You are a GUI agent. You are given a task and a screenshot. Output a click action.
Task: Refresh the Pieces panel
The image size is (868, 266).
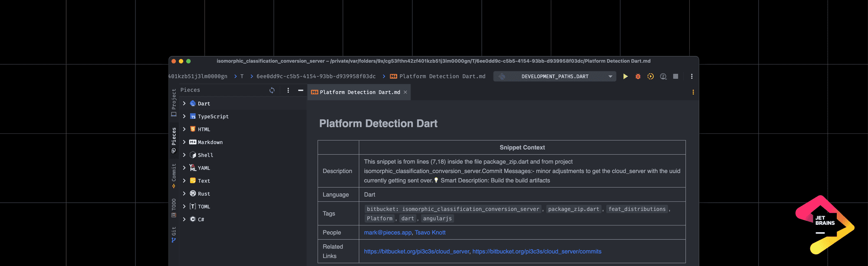[272, 90]
